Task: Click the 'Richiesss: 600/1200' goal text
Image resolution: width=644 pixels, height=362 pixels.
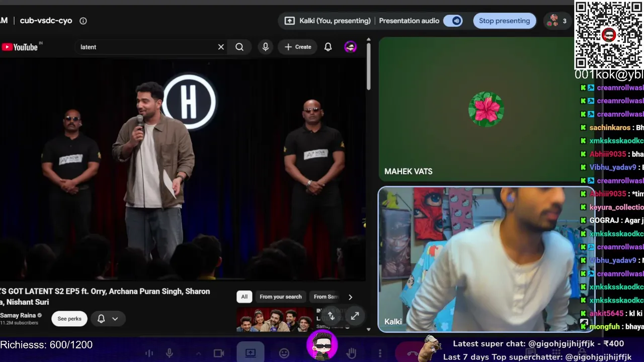Action: coord(46,345)
